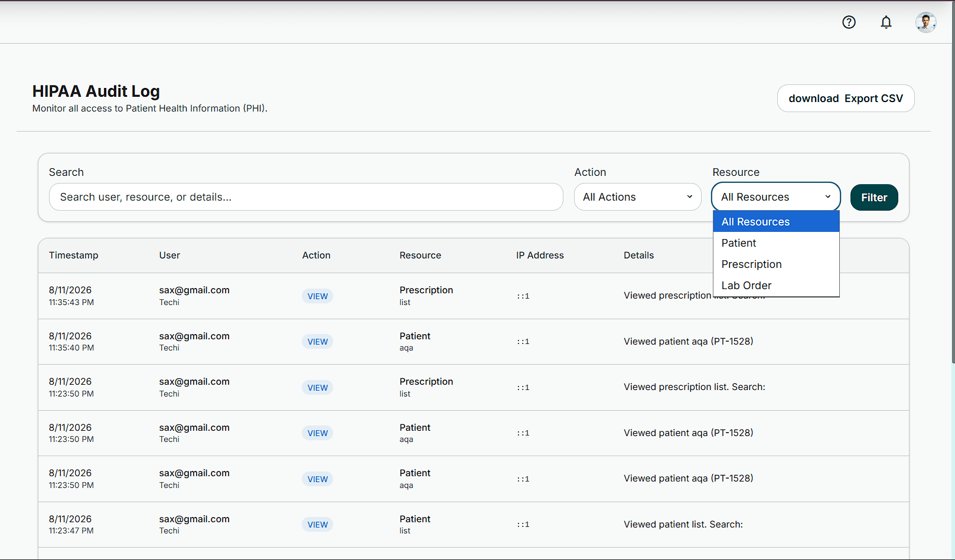This screenshot has height=560, width=955.
Task: Open the help question mark icon
Action: (849, 22)
